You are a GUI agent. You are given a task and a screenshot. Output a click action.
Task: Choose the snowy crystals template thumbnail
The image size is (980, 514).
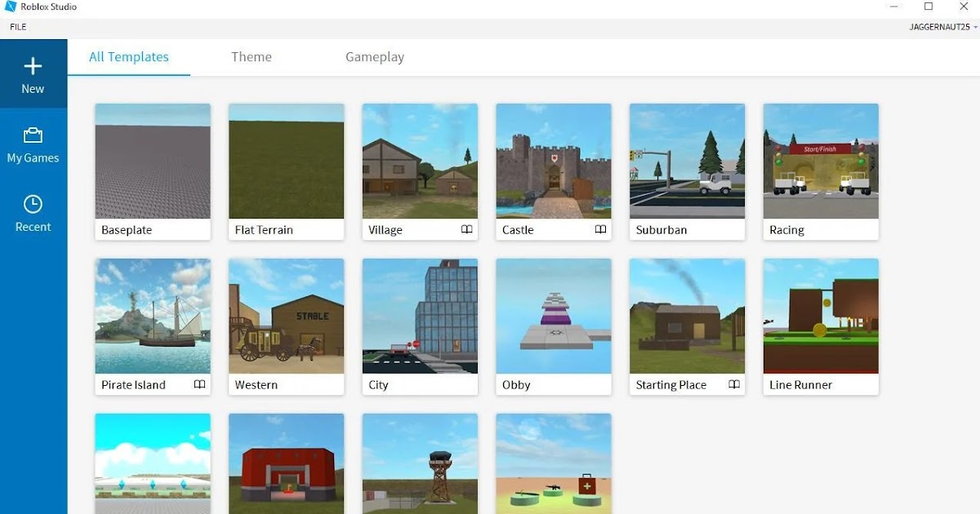[x=153, y=463]
